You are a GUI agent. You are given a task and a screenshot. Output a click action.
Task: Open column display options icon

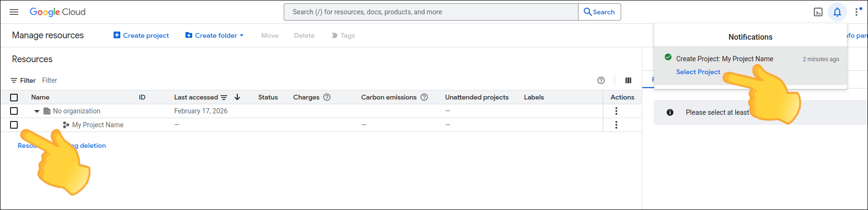628,80
